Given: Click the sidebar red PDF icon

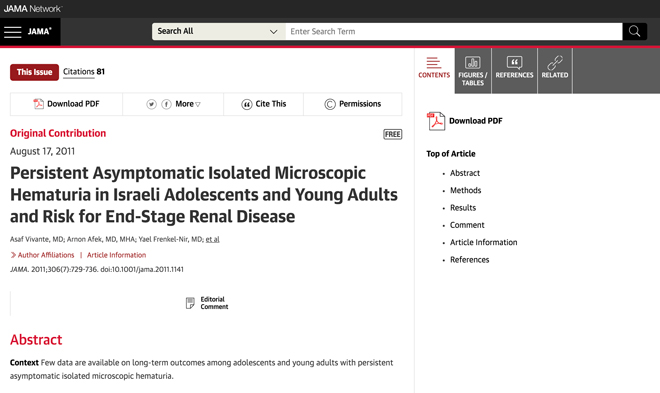Looking at the screenshot, I should click(x=436, y=121).
